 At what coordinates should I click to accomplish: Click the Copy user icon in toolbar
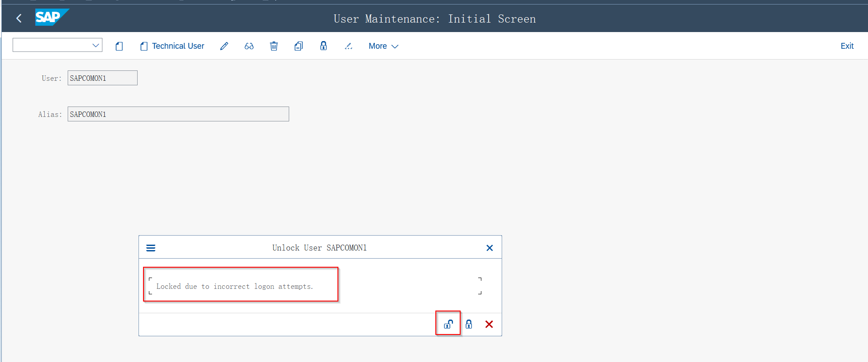click(299, 46)
